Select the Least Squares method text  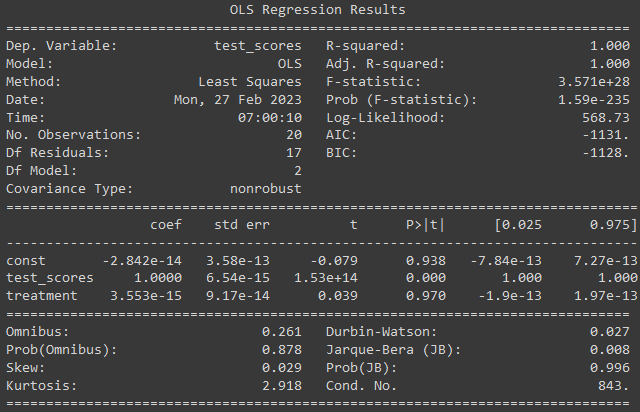(x=250, y=82)
